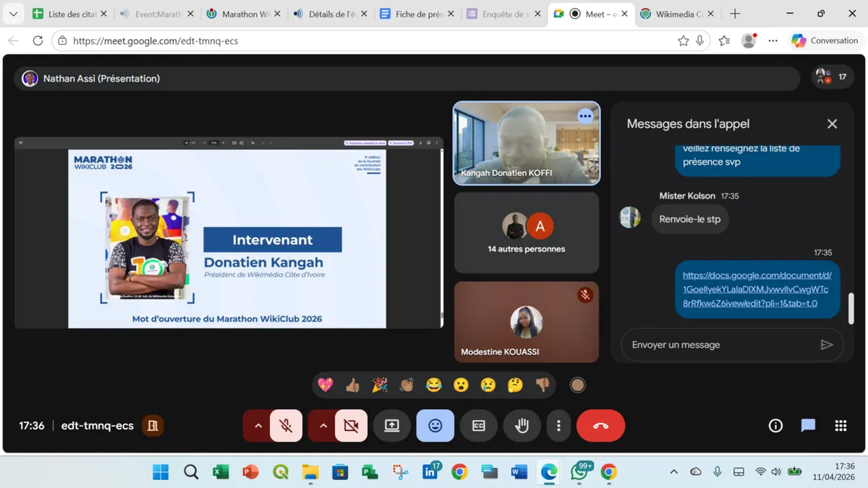868x488 pixels.
Task: Reload the page in the browser toolbar
Action: 38,41
